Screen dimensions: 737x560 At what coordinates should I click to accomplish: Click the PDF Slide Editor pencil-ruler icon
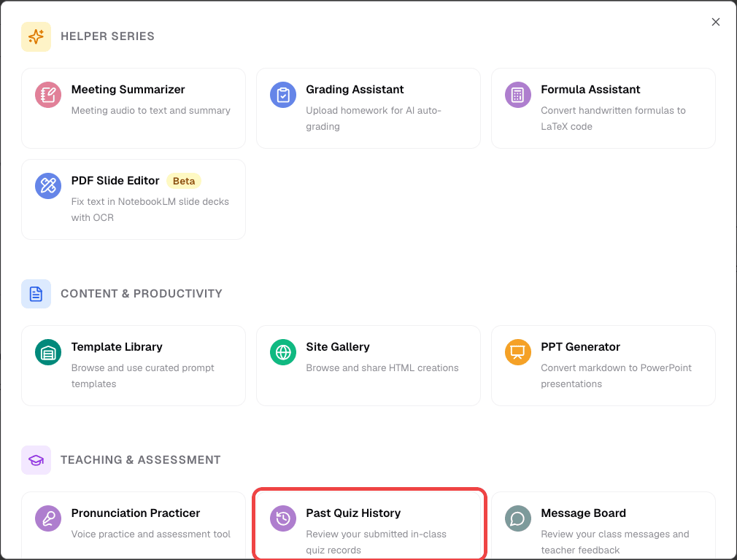[48, 186]
